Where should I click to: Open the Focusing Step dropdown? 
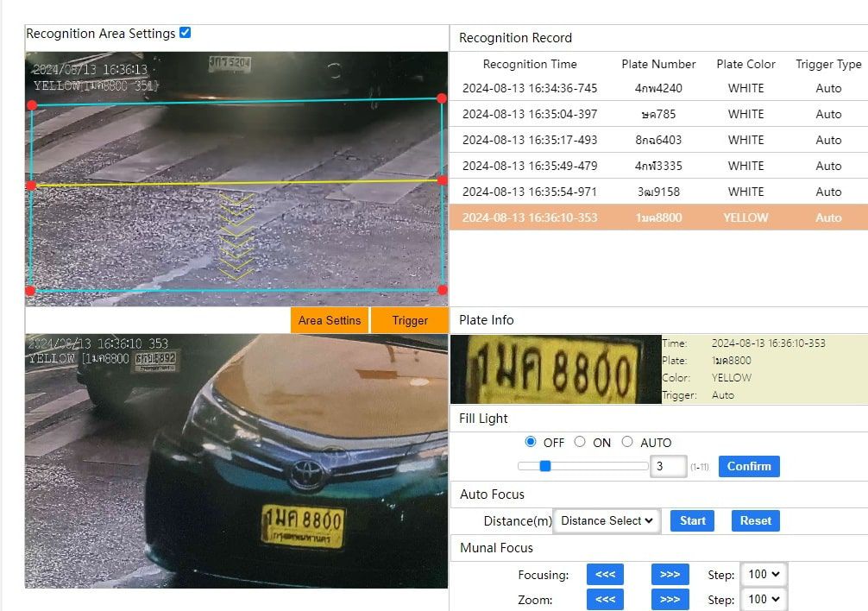pyautogui.click(x=764, y=574)
